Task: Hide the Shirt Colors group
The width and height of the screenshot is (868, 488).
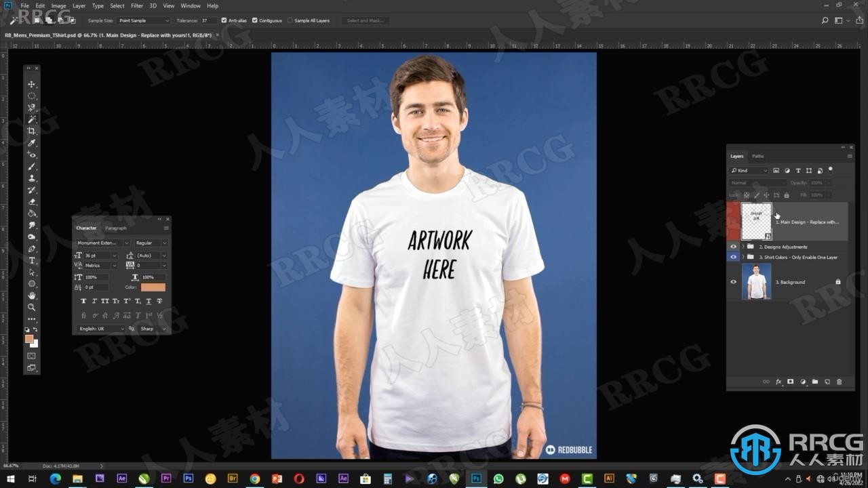Action: (733, 258)
